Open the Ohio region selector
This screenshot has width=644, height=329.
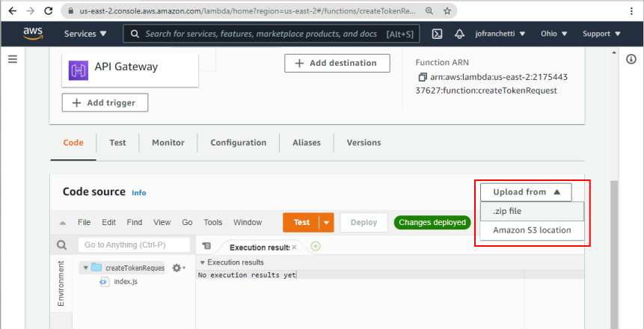[554, 34]
